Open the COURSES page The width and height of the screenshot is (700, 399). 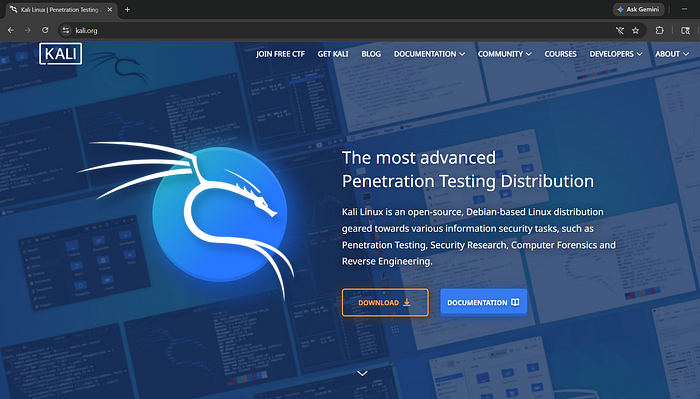[x=560, y=54]
